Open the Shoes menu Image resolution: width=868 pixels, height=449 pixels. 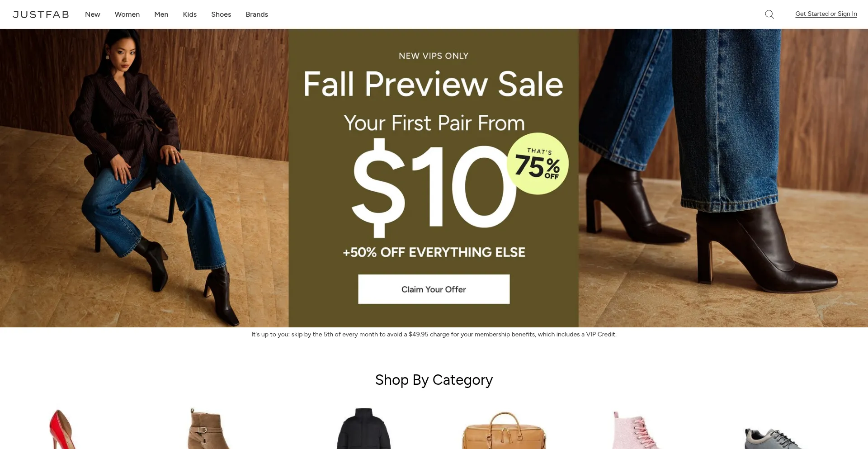point(221,14)
